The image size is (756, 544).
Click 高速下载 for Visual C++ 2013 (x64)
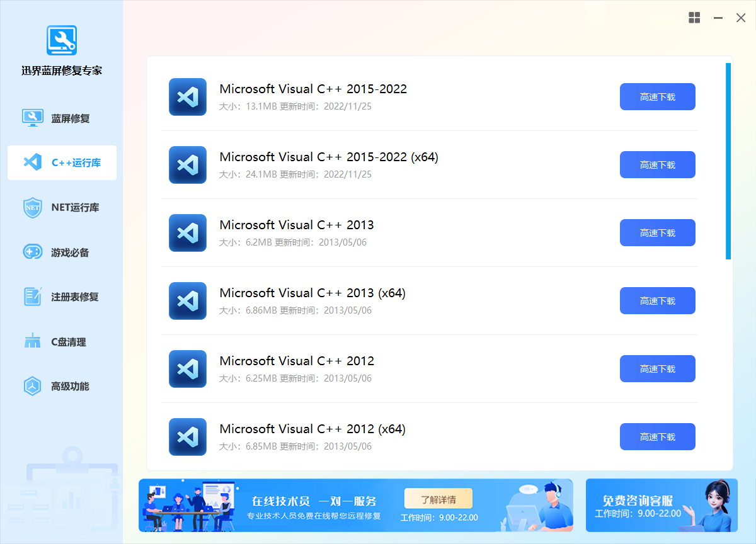(x=657, y=301)
